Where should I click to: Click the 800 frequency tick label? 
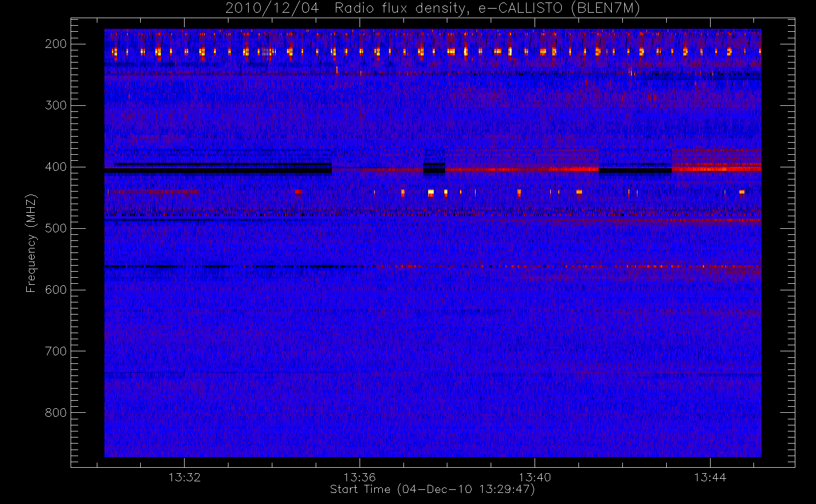click(x=56, y=413)
